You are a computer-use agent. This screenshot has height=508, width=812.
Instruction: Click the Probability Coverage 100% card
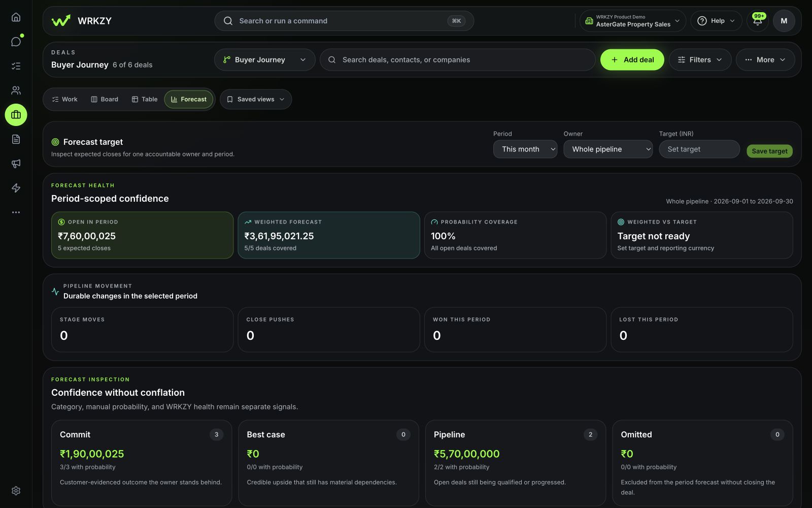tap(515, 235)
